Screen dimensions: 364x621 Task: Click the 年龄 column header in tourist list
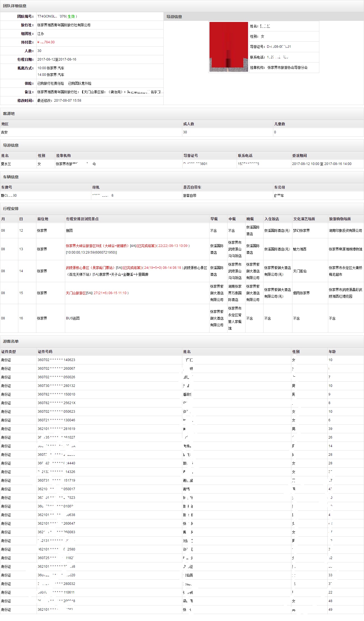[x=332, y=352]
